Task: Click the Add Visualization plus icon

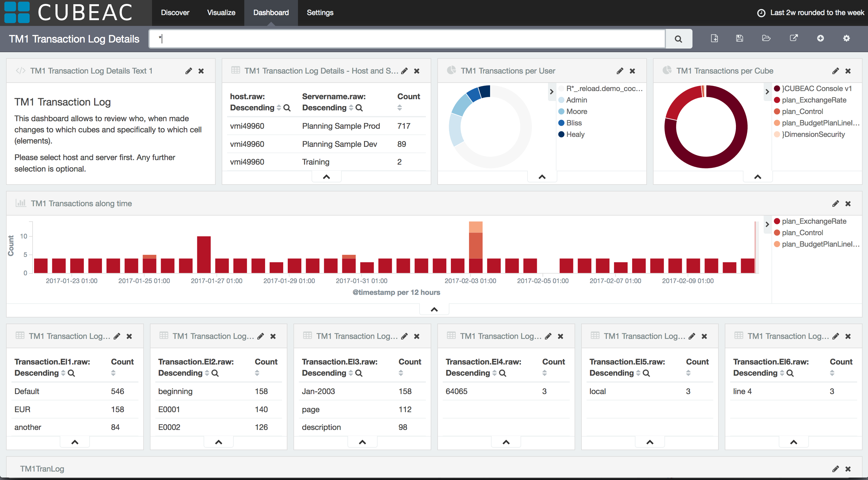Action: point(820,38)
